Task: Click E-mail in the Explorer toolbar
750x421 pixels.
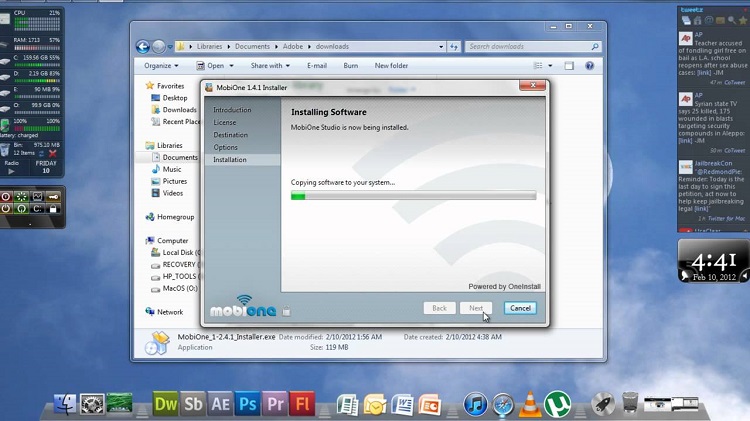Action: pyautogui.click(x=316, y=66)
